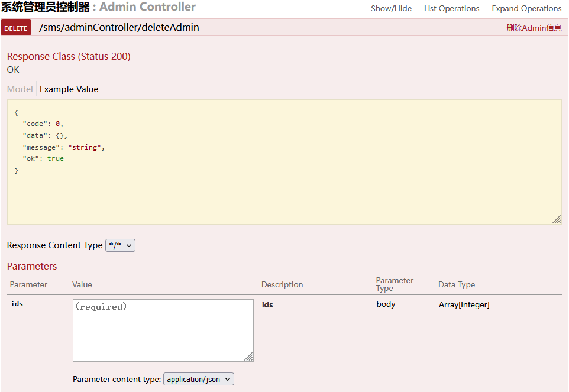Click the Parameters section heading
Screen dimensions: 569x392
point(32,266)
